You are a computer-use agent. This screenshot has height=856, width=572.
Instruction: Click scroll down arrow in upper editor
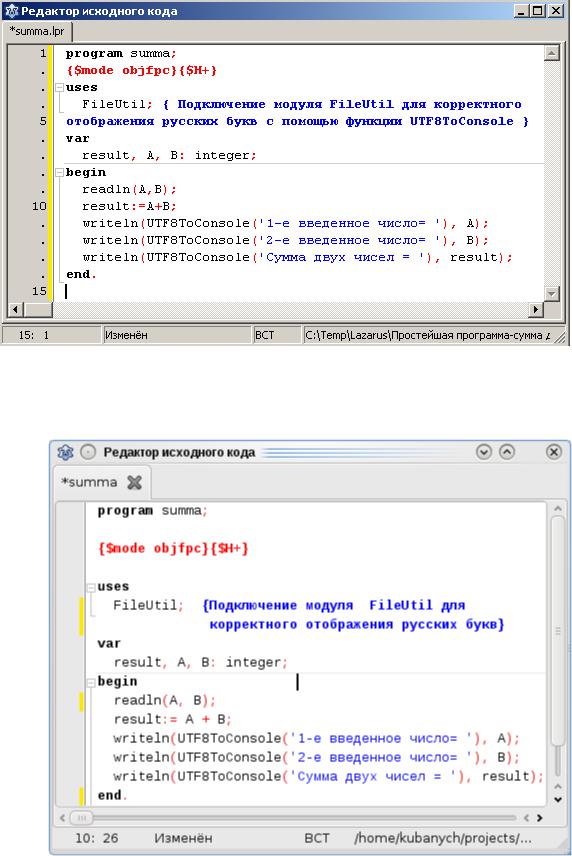tap(552, 294)
